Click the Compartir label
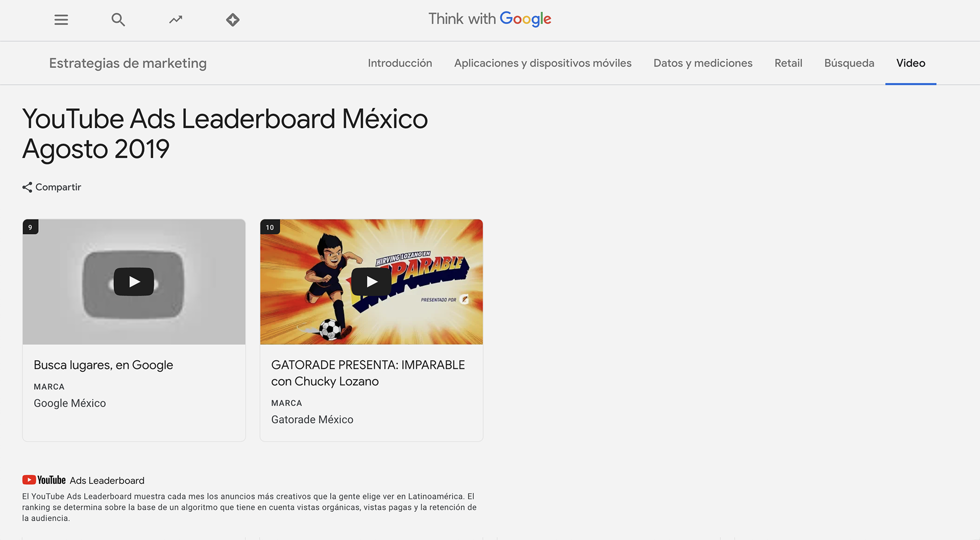Viewport: 980px width, 540px height. 58,187
